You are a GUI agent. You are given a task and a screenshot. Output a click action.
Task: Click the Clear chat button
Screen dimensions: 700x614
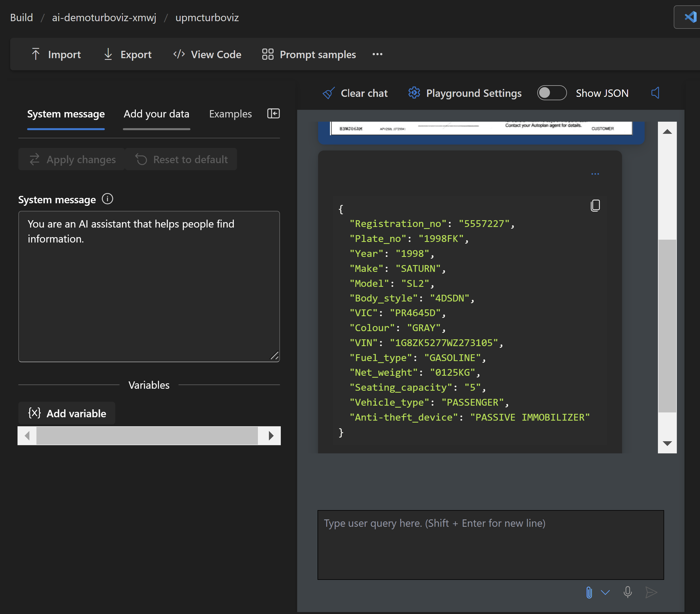click(x=355, y=93)
